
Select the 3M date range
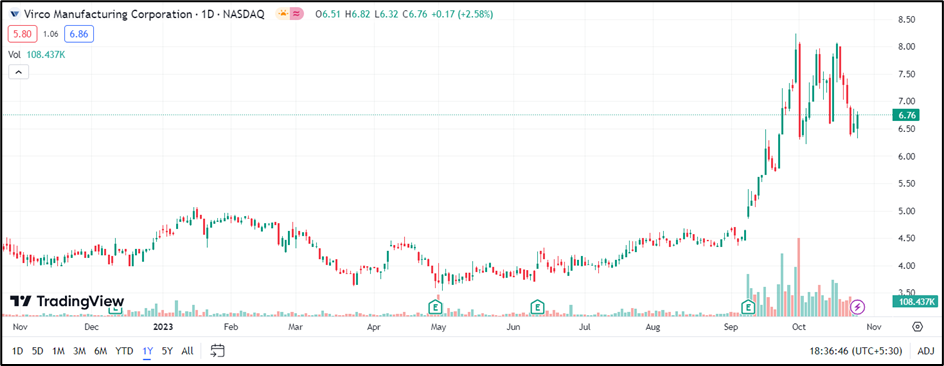click(x=79, y=350)
